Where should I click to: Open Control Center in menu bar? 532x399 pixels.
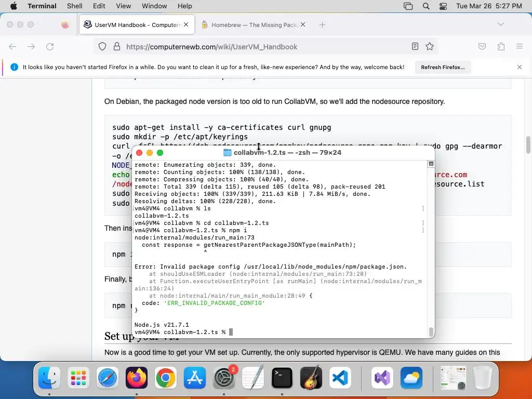tap(443, 6)
